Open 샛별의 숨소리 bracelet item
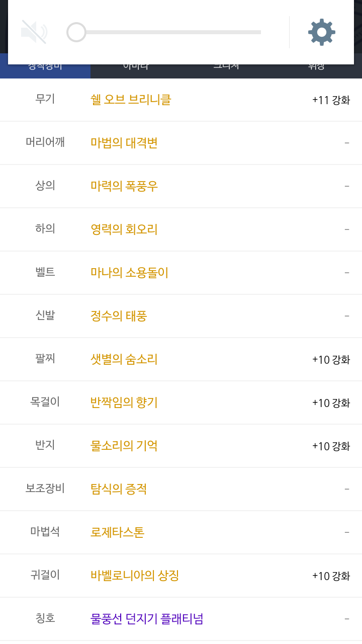This screenshot has width=362, height=644. pyautogui.click(x=124, y=359)
